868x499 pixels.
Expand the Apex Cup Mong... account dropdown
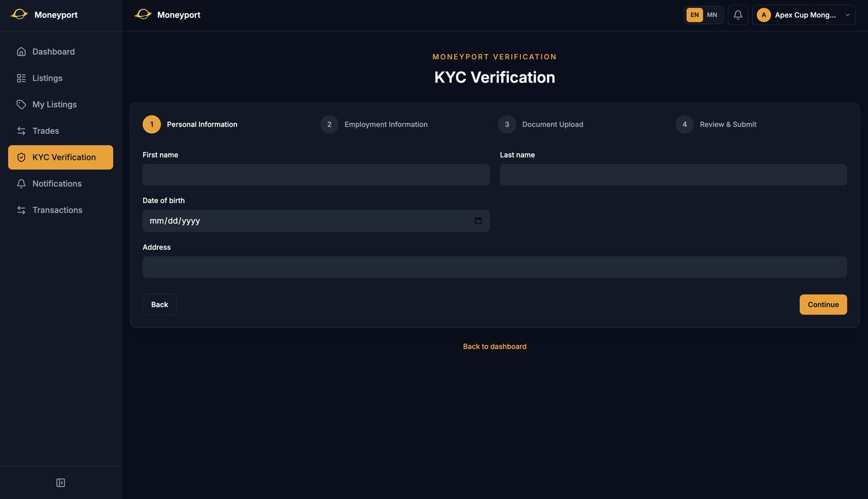(804, 15)
